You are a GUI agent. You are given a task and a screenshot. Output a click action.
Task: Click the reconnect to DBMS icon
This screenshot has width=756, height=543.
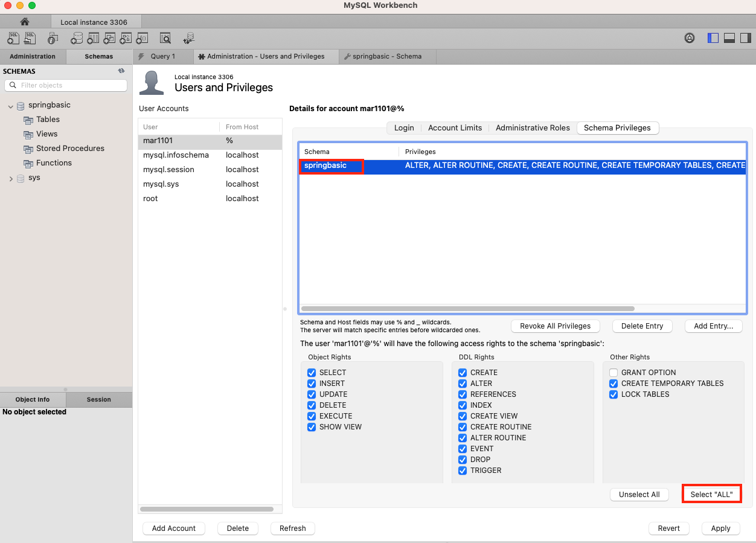189,38
